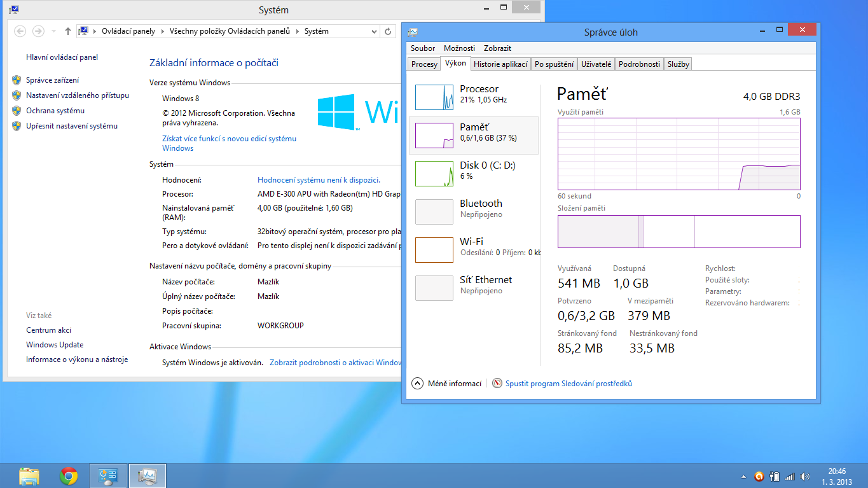Open Centrum akcí link
Viewport: 868px width, 488px height.
pos(48,330)
